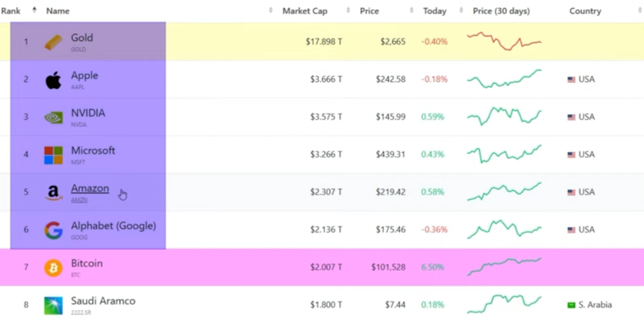Viewport: 644px width, 320px height.
Task: Click Alphabet's 30-day price chart
Action: coord(504,229)
